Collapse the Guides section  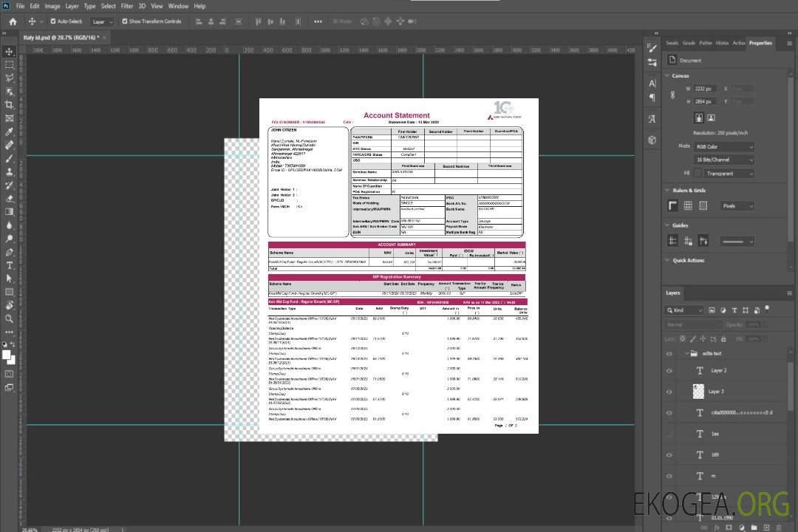click(x=667, y=225)
